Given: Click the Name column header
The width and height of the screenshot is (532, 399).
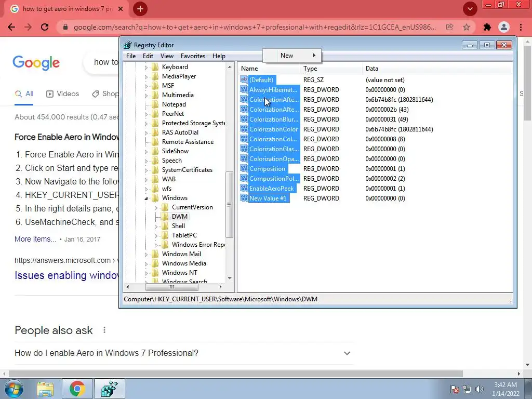Looking at the screenshot, I should coord(269,69).
